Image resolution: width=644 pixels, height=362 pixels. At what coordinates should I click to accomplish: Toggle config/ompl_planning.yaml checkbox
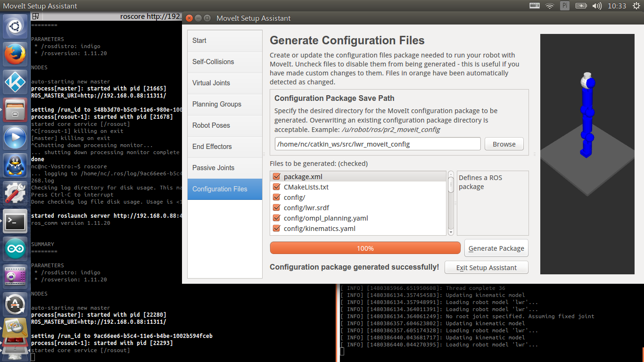tap(277, 218)
